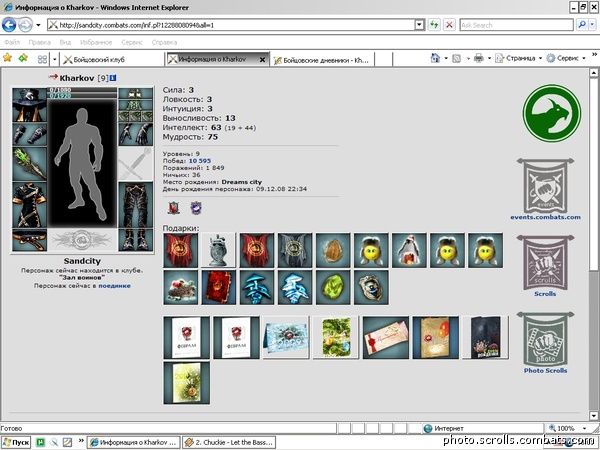Open the zoom level 100% dropdown
This screenshot has height=450, width=600.
coord(584,428)
